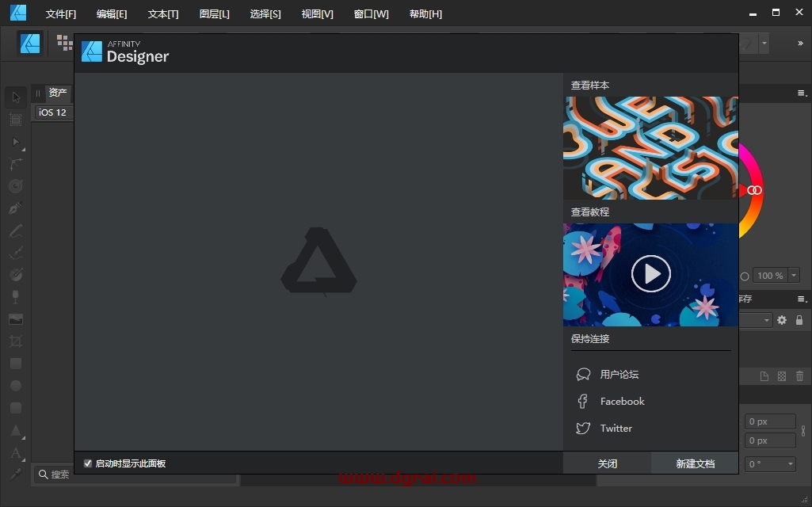Open the 帮助[H] menu
The width and height of the screenshot is (812, 507).
coord(425,14)
